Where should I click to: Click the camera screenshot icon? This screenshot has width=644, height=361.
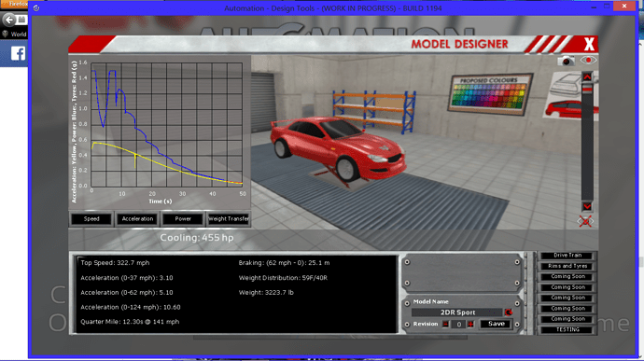pos(566,61)
